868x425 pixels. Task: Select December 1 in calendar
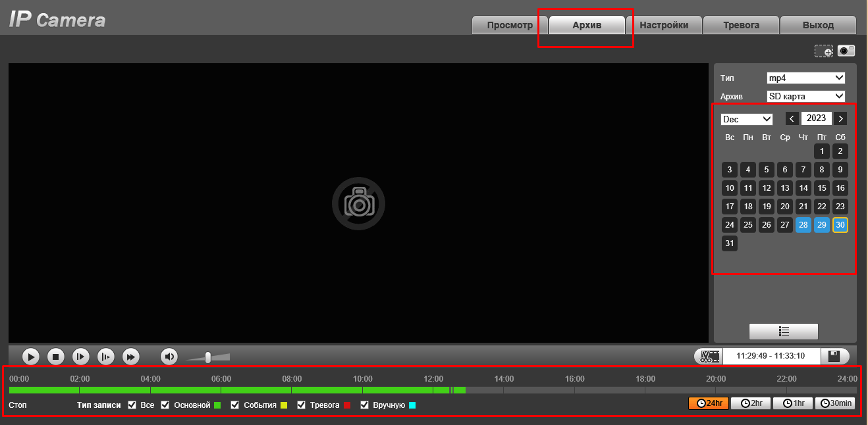tap(822, 151)
